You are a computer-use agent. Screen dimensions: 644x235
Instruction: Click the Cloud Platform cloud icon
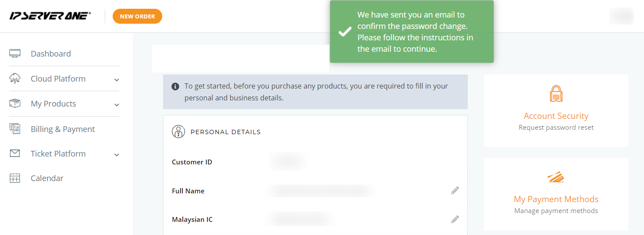point(15,78)
